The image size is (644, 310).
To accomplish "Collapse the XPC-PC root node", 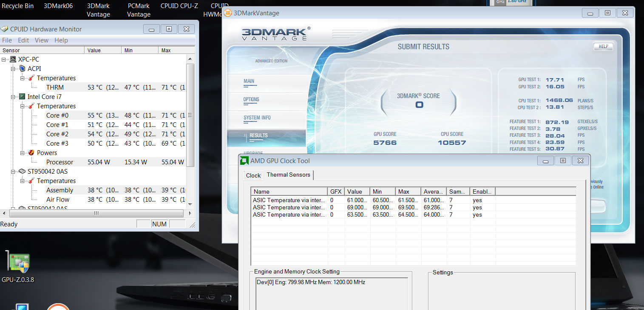I will 4,59.
